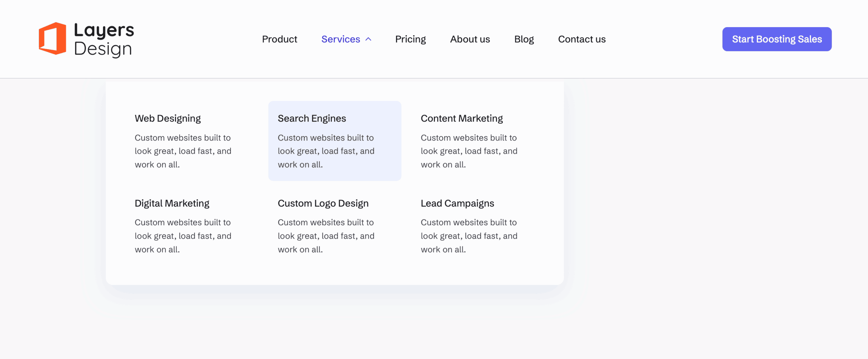Open the Contact us link

(x=582, y=39)
